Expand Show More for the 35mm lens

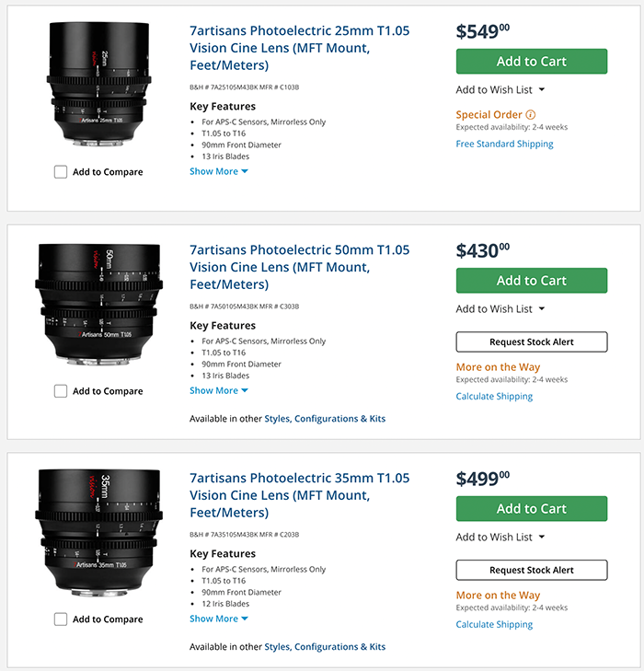pyautogui.click(x=219, y=619)
